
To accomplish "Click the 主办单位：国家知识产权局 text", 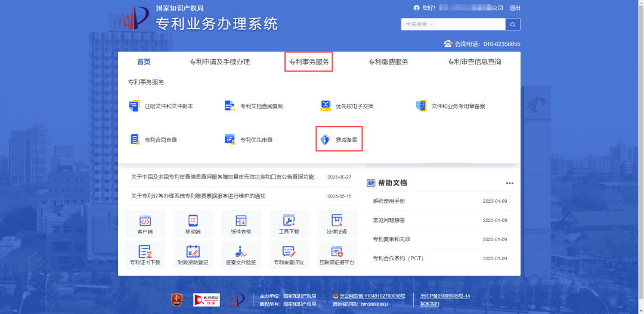I will [288, 296].
